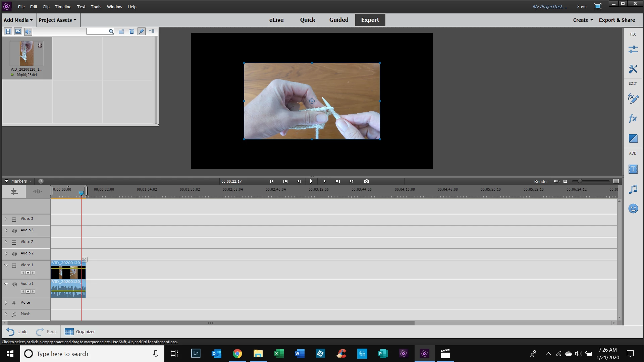
Task: Open the Applied Effects panel icon
Action: tap(633, 99)
